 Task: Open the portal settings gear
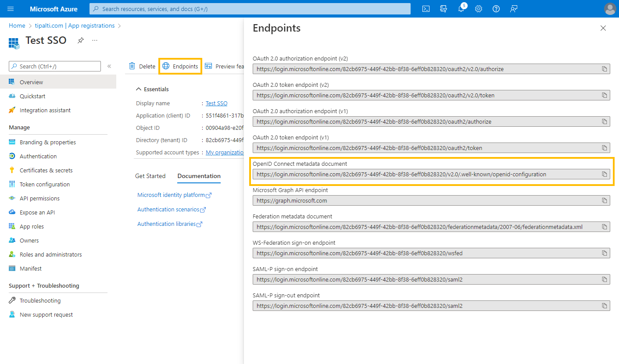tap(479, 9)
